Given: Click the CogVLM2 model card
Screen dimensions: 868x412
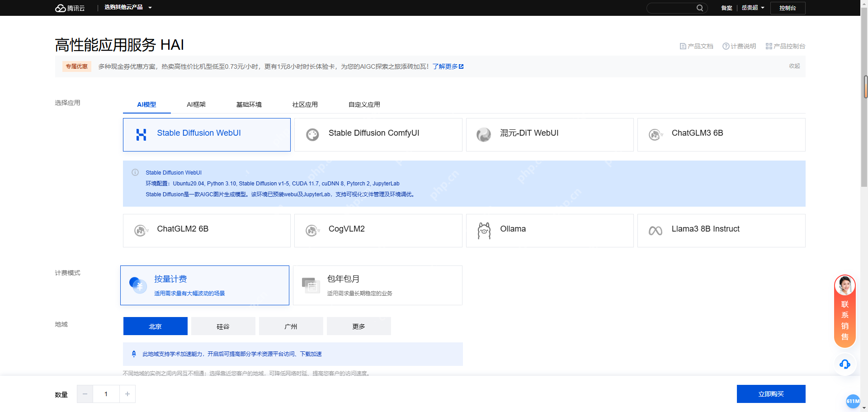Looking at the screenshot, I should pyautogui.click(x=378, y=231).
